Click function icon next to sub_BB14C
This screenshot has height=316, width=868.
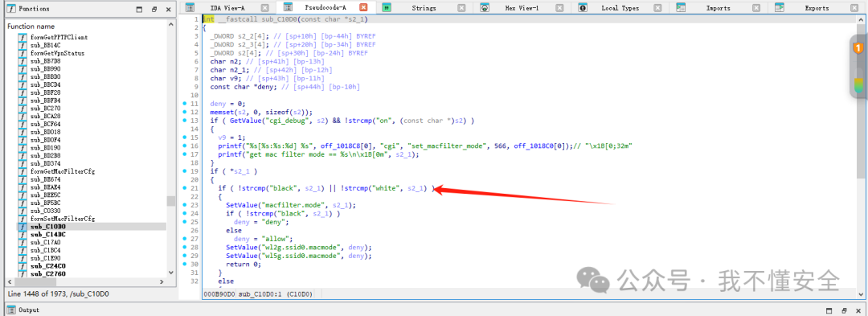tap(23, 45)
